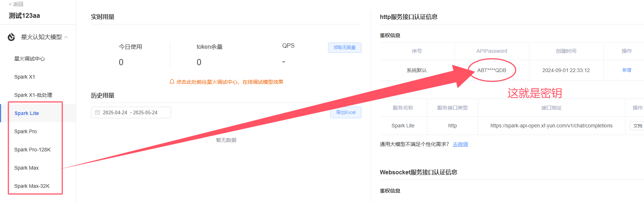Screen dimensions: 644x202
Task: Select Spark Max in the sidebar
Action: (x=26, y=168)
